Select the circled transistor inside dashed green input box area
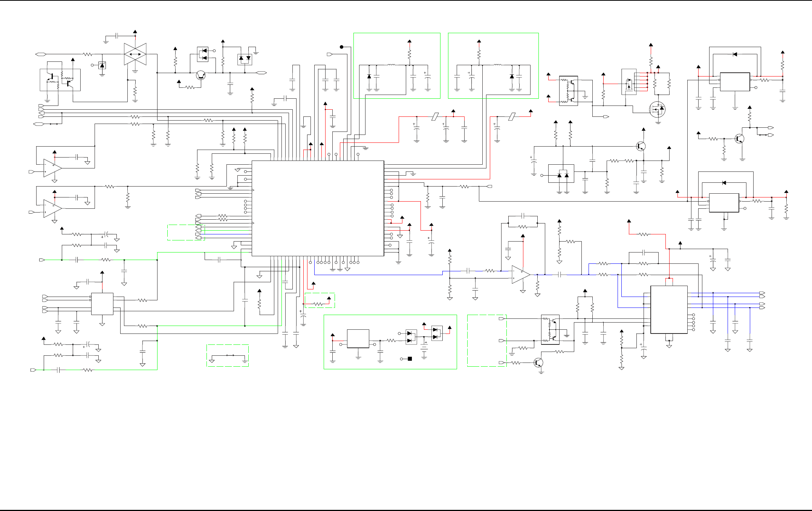Screen dimensions: 812x511 539,363
